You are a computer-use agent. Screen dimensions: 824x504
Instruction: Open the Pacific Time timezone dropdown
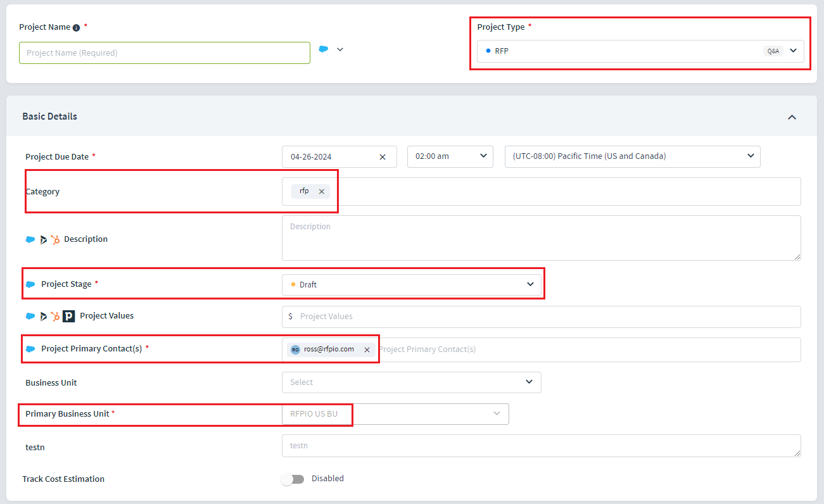[633, 157]
